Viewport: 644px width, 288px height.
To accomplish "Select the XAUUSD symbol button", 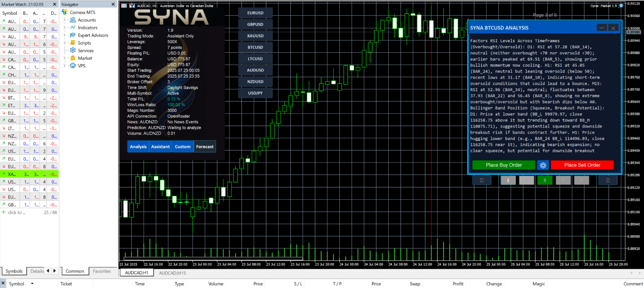I will point(255,36).
